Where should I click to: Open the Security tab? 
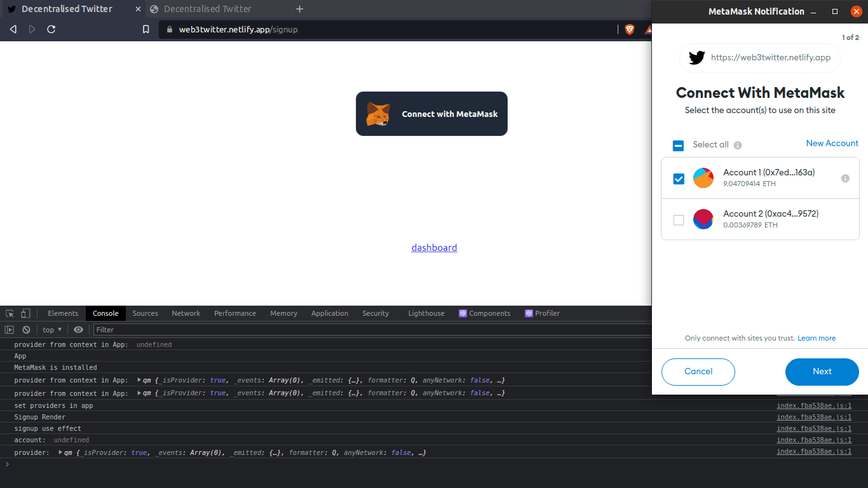click(x=376, y=313)
